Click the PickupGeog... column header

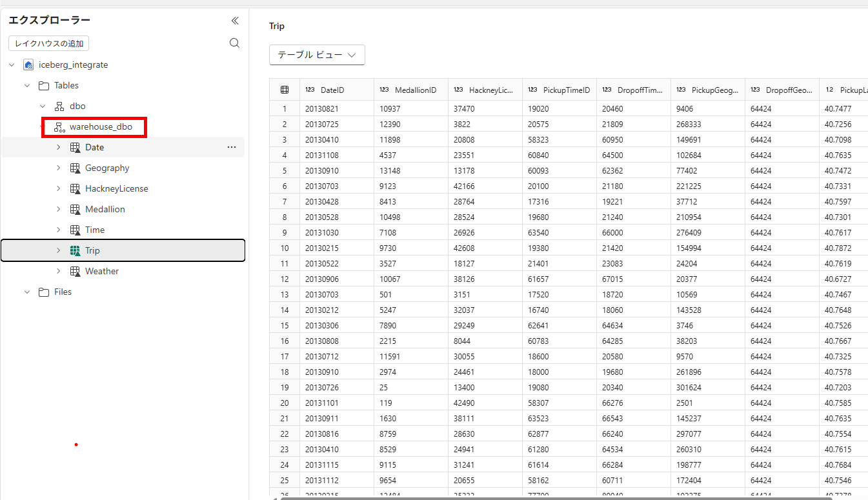(708, 90)
